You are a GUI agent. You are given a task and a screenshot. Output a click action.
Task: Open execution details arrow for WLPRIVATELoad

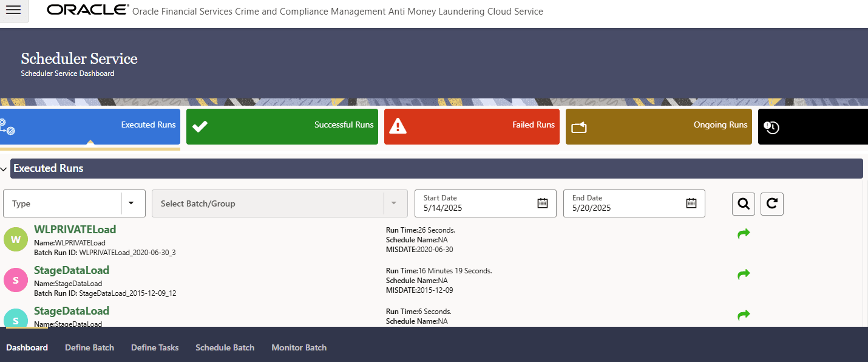pyautogui.click(x=743, y=233)
